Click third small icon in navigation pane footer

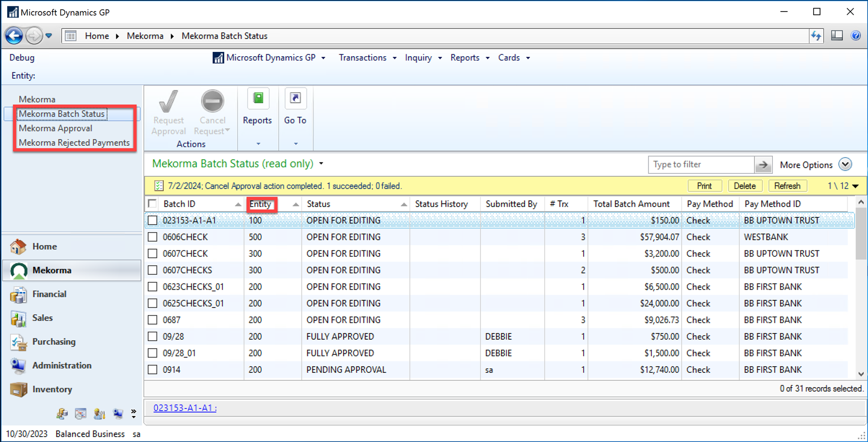point(99,413)
